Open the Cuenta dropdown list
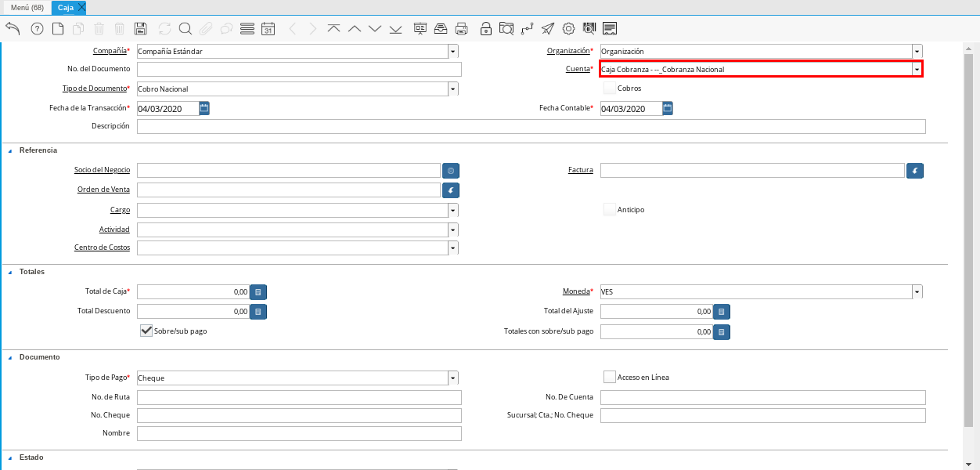 coord(917,70)
